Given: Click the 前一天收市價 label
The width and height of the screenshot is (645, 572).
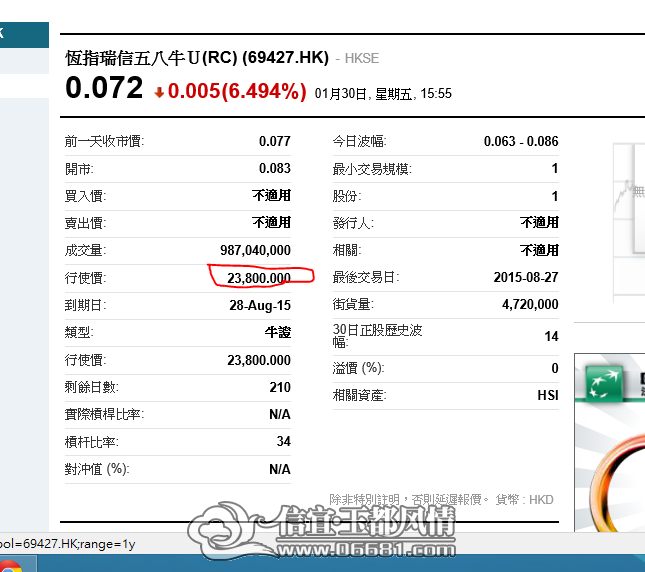Looking at the screenshot, I should point(104,141).
